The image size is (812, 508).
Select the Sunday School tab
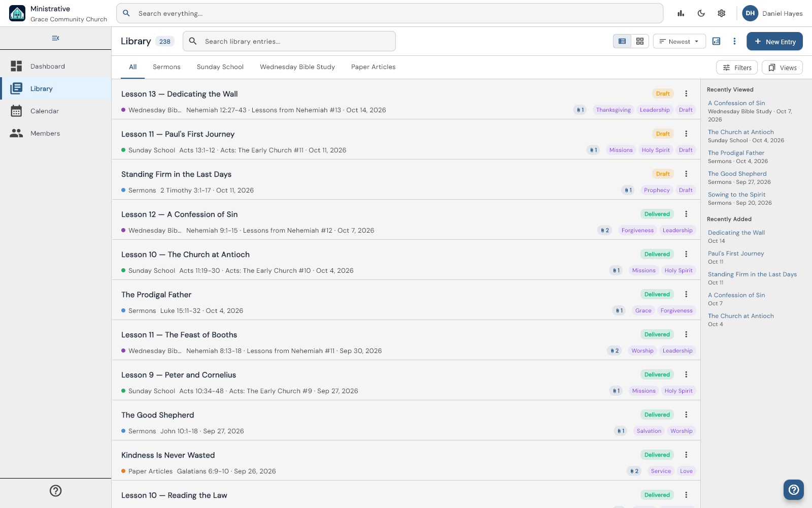pyautogui.click(x=220, y=67)
